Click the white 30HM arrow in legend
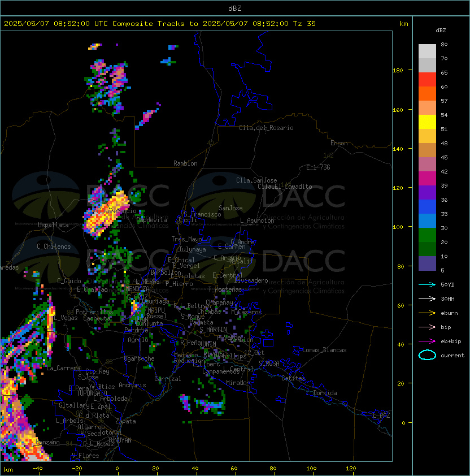 coord(427,298)
